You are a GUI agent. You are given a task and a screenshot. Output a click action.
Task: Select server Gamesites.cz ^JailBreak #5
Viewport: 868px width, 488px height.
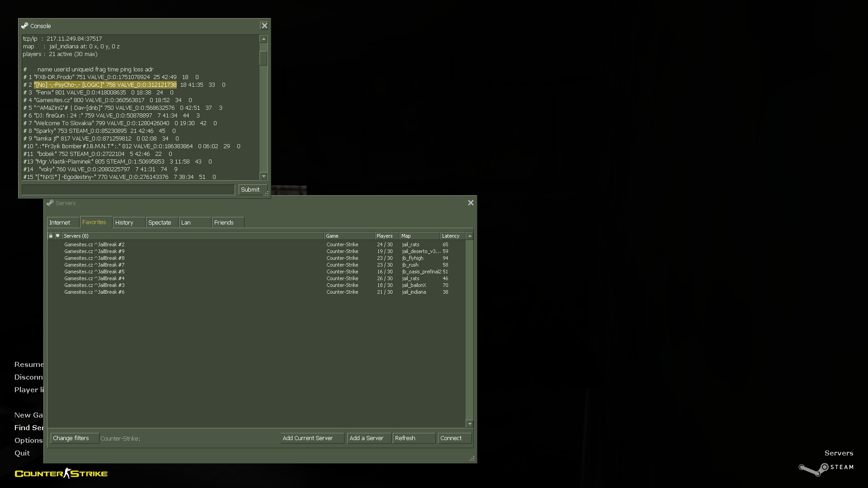point(256,272)
